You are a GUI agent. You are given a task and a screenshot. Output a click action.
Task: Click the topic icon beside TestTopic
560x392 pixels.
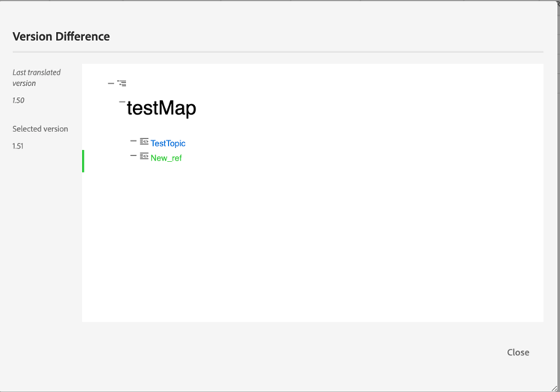144,141
